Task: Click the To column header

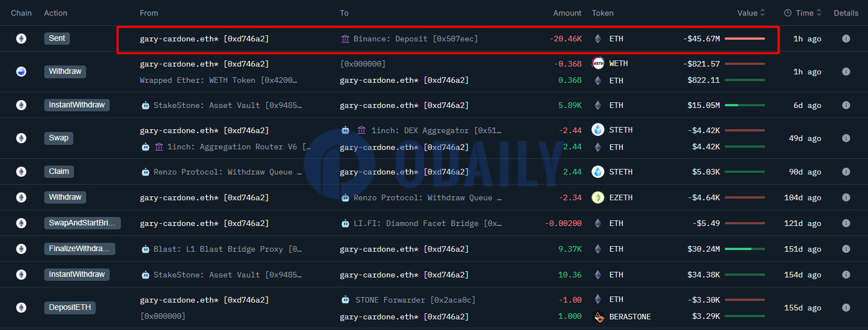Action: pos(344,13)
